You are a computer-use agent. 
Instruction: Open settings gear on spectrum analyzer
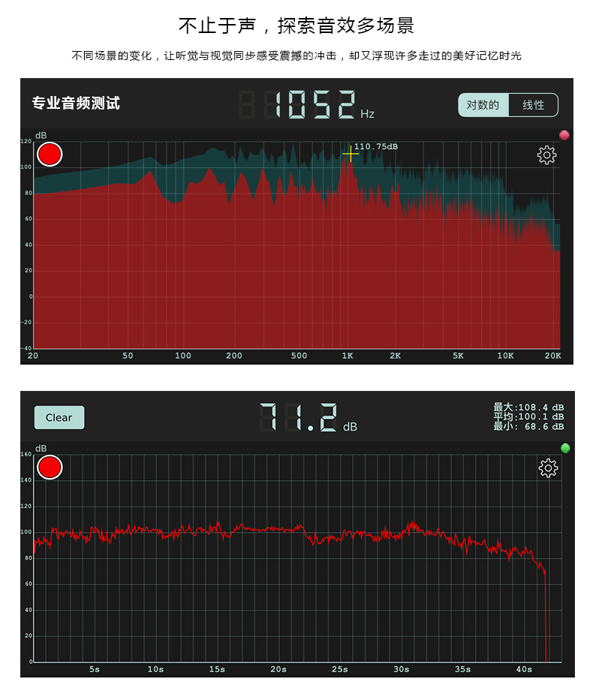tap(546, 155)
